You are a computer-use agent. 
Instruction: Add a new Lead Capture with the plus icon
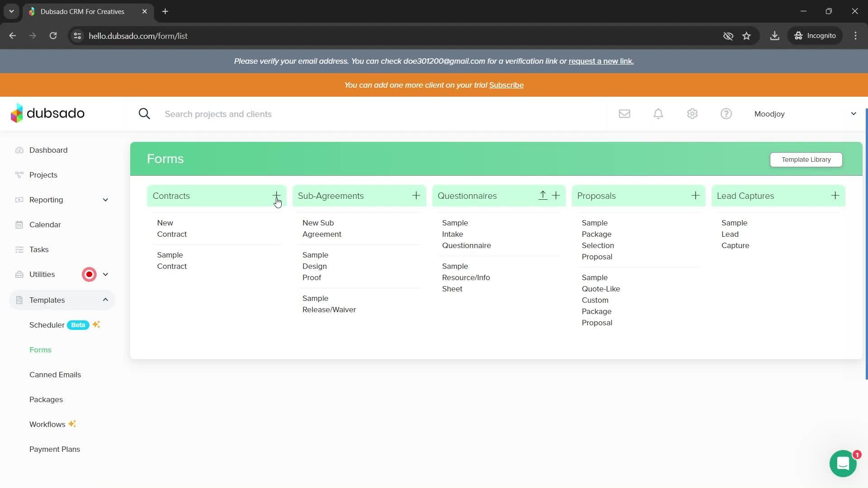[835, 195]
